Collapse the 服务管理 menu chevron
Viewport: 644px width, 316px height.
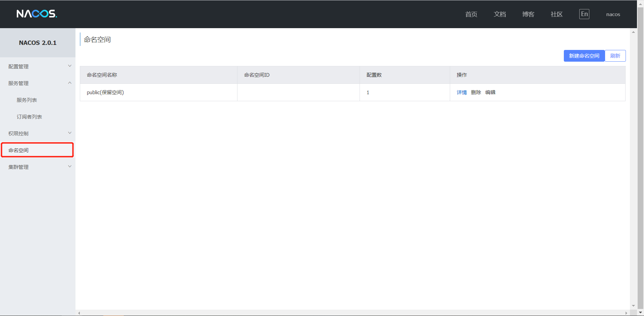pyautogui.click(x=70, y=83)
